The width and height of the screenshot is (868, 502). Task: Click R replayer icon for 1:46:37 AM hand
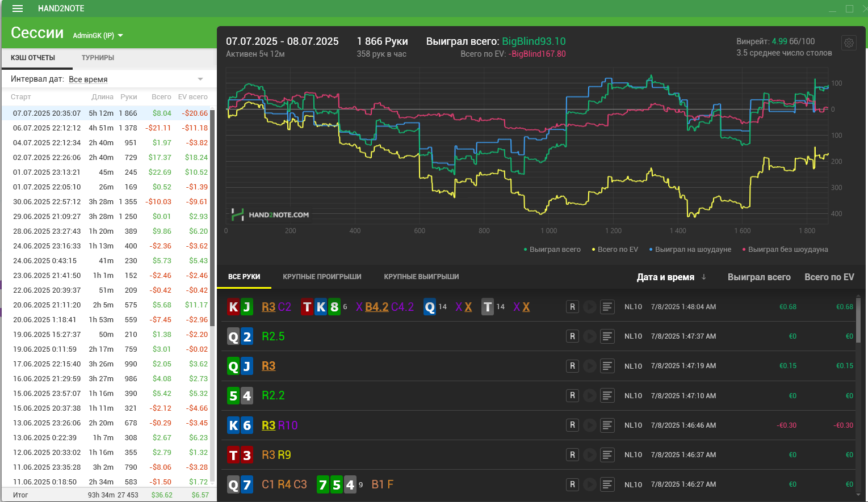[x=572, y=454]
